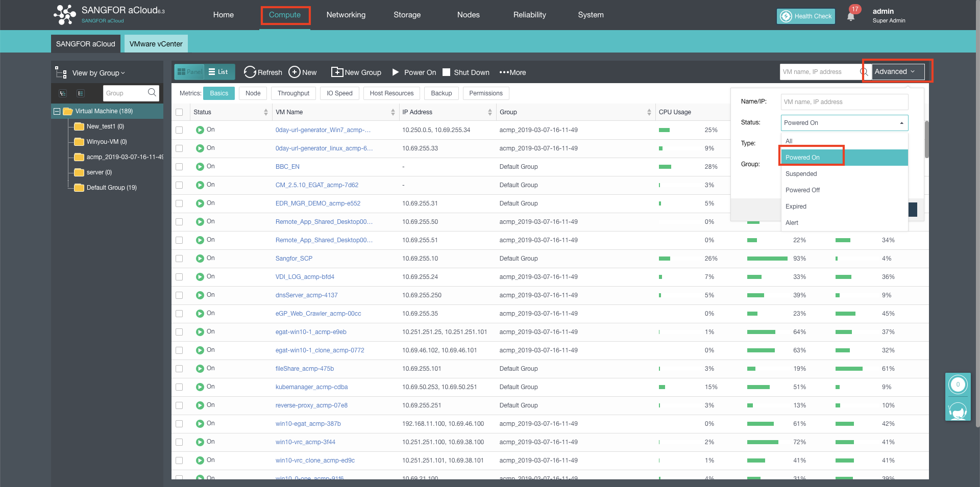Expand the View by Group dropdown
The height and width of the screenshot is (487, 980).
[98, 73]
